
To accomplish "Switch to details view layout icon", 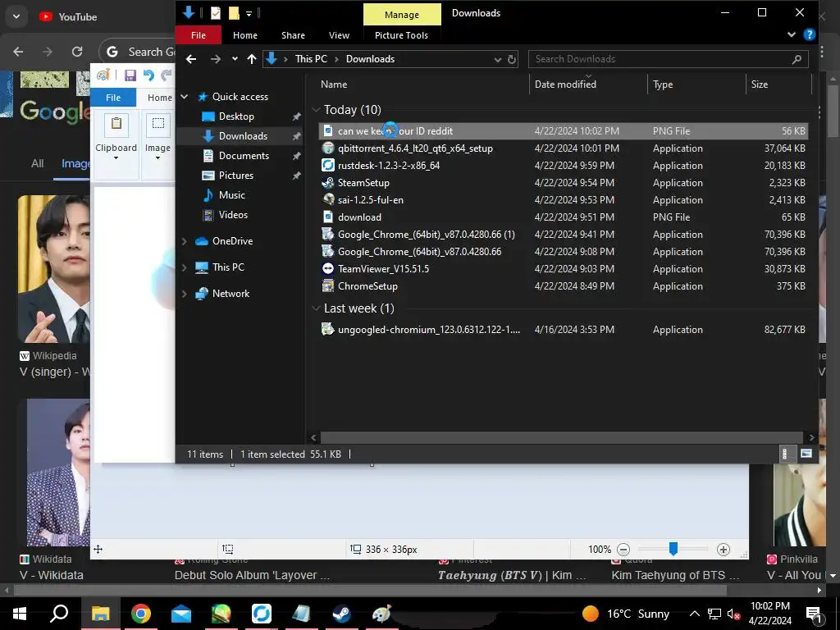I will tap(785, 454).
